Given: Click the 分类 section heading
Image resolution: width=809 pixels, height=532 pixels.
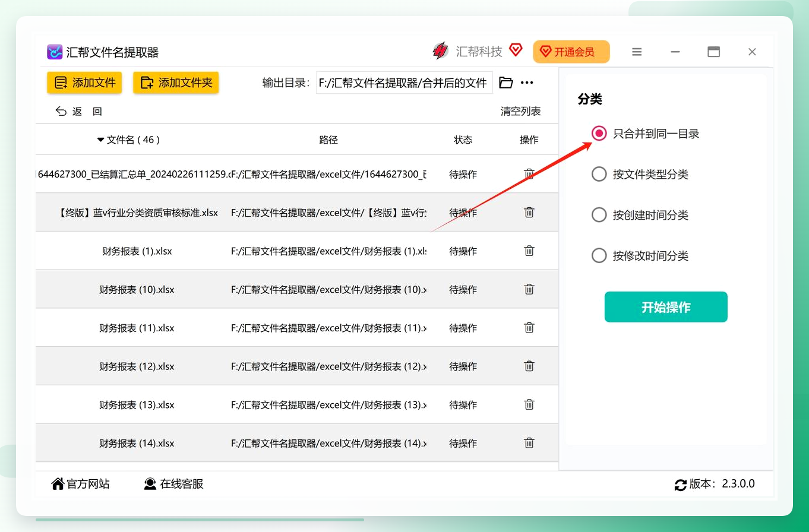Looking at the screenshot, I should pyautogui.click(x=590, y=99).
